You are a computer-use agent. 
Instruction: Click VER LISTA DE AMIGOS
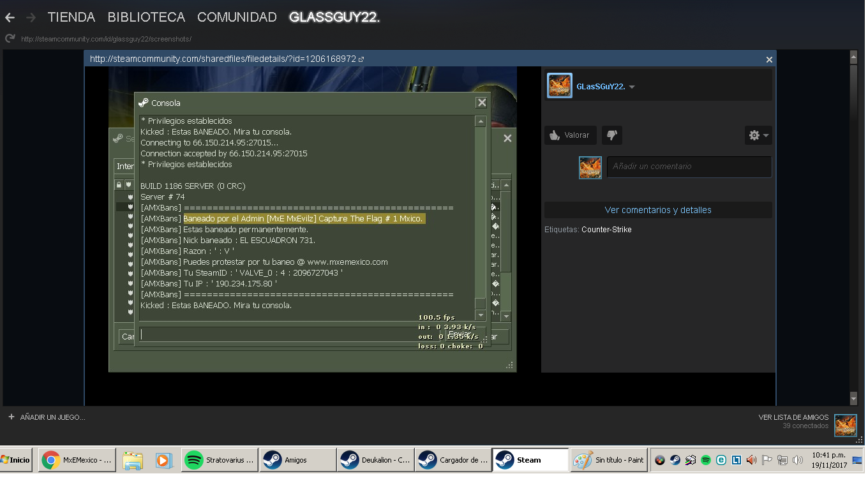[793, 417]
